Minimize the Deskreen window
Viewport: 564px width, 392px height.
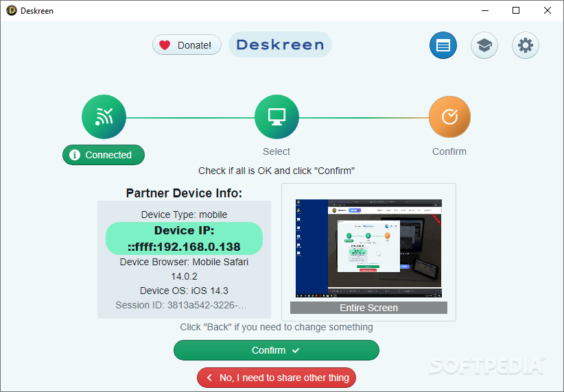(485, 10)
